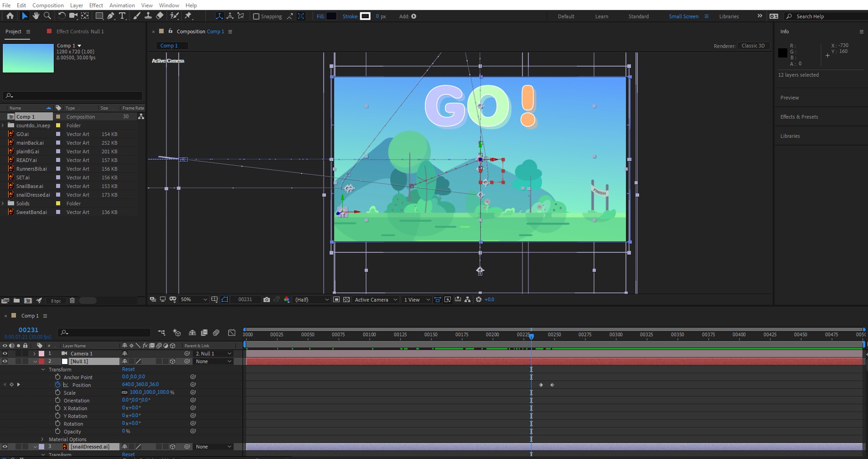Toggle 3D layer switch for Null 1
Image resolution: width=868 pixels, height=459 pixels.
pos(172,361)
